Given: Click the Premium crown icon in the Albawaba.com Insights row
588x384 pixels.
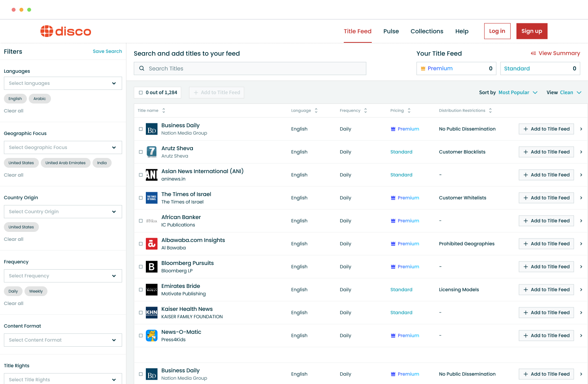Looking at the screenshot, I should (x=393, y=244).
